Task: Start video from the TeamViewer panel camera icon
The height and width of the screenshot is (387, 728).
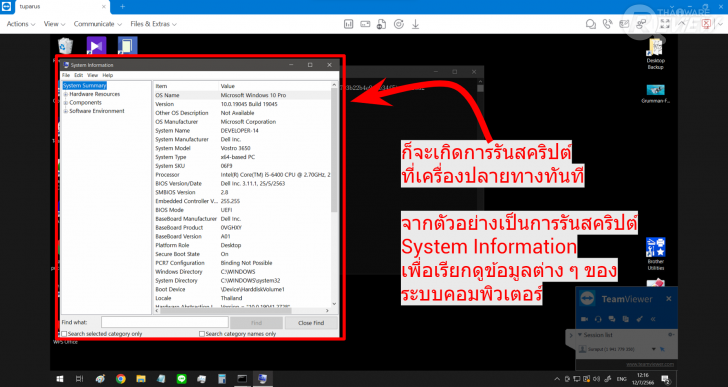Action: pos(585,319)
